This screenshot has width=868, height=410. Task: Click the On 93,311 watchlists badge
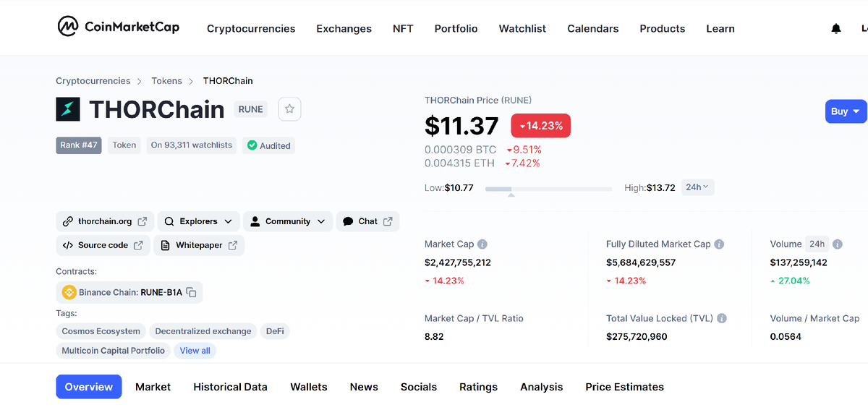coord(192,145)
